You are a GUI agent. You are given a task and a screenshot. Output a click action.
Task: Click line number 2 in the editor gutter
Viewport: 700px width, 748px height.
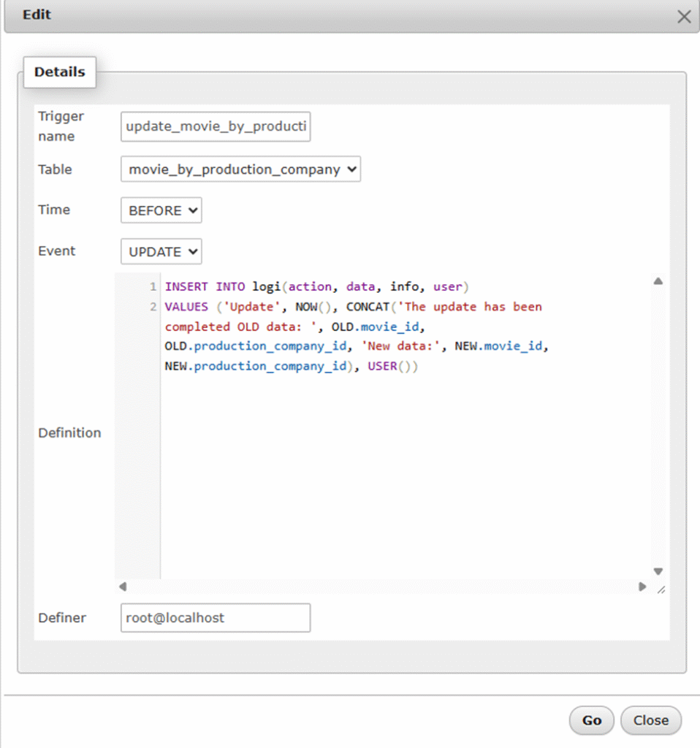click(x=153, y=307)
